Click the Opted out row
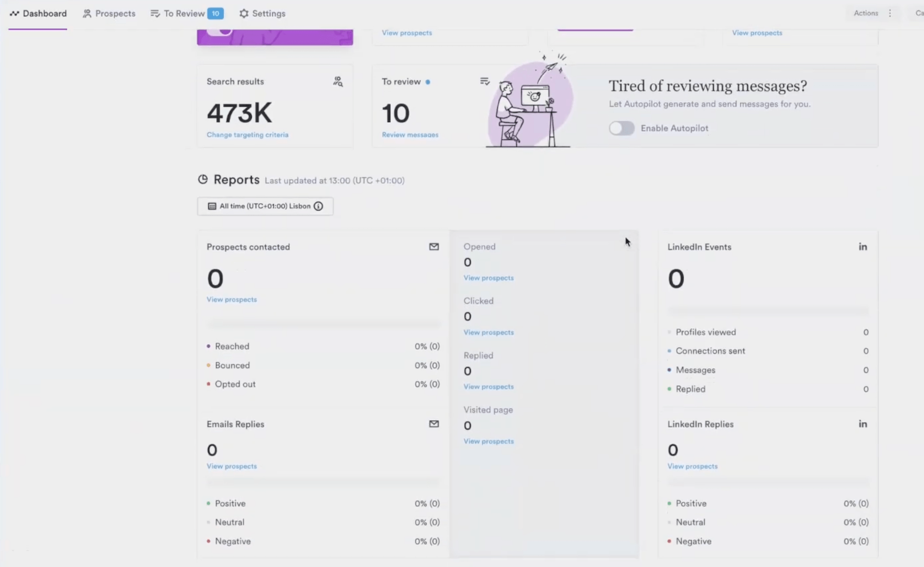The height and width of the screenshot is (567, 924). [x=323, y=384]
